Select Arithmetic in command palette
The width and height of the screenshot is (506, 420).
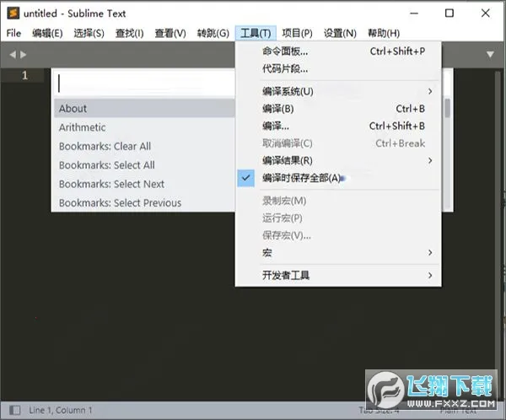tap(144, 127)
